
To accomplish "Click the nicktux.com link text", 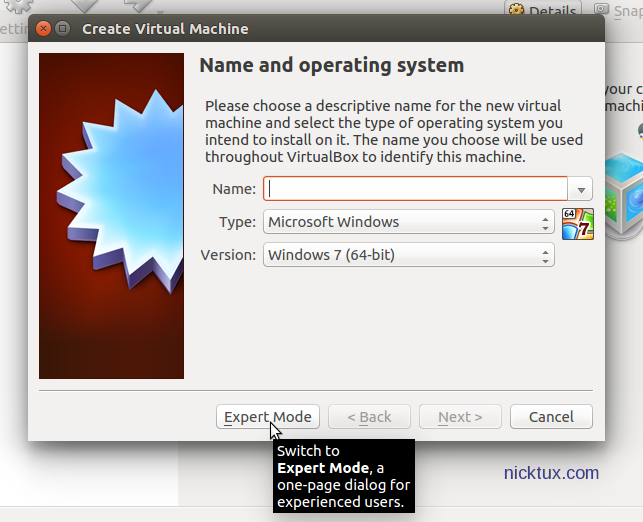I will click(x=551, y=473).
